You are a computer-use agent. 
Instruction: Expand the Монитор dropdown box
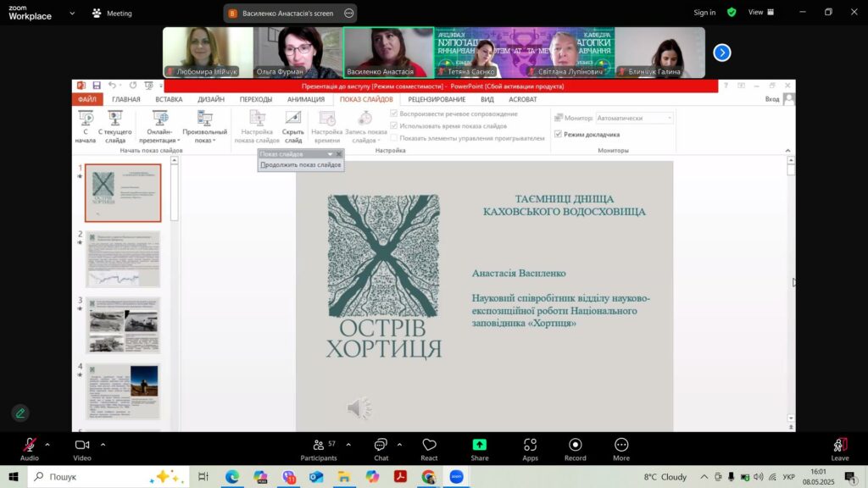(x=634, y=119)
